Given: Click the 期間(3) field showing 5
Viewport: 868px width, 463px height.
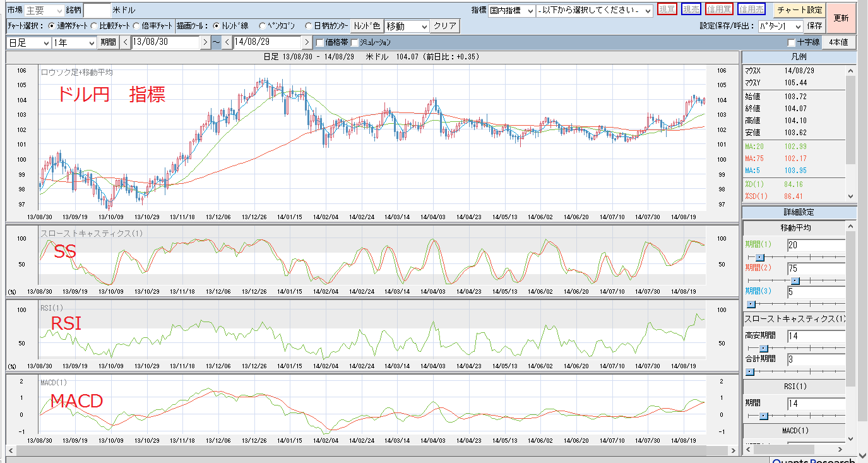Looking at the screenshot, I should coord(816,292).
